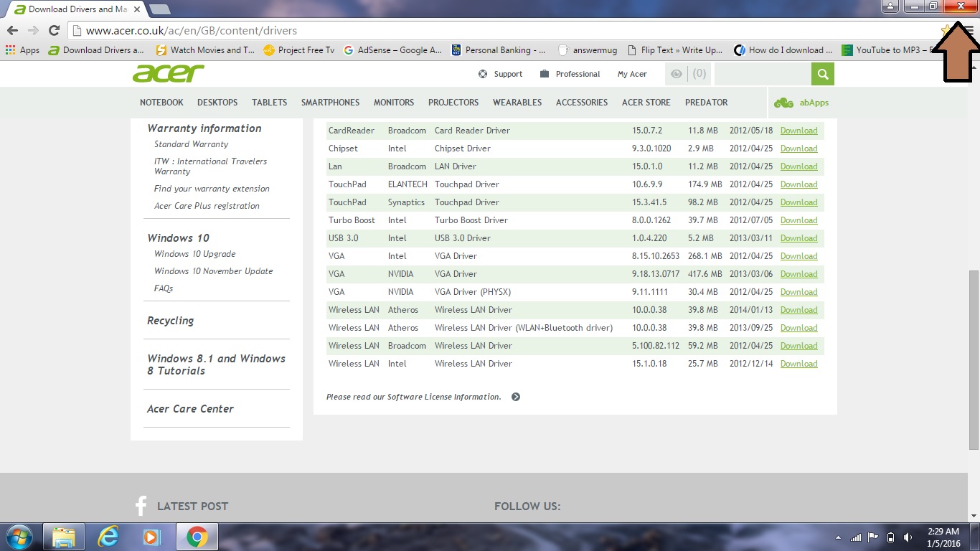980x551 pixels.
Task: Open Windows 10 Upgrade sidebar link
Action: pos(194,254)
